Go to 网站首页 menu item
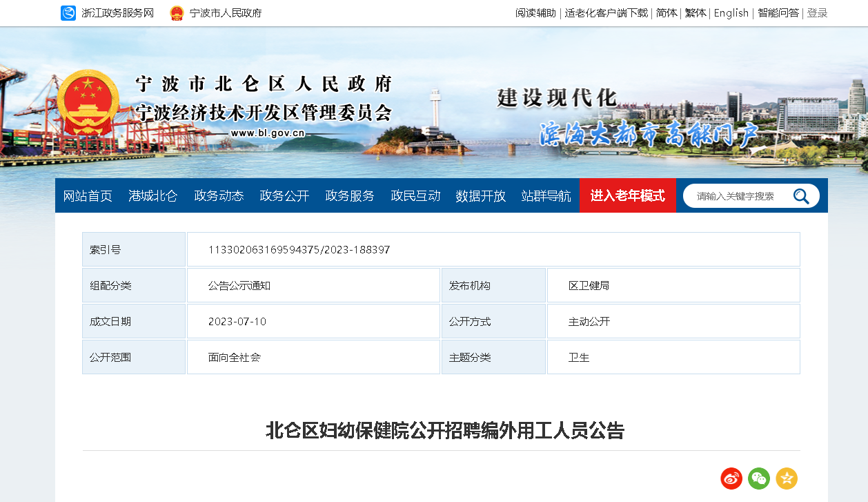868x502 pixels. pos(88,196)
